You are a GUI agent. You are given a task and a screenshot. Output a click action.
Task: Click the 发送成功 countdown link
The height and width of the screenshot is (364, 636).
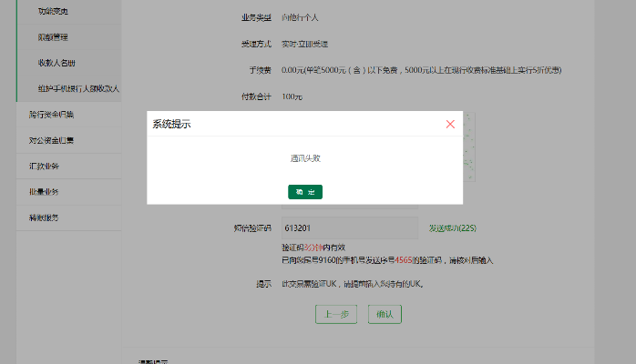pyautogui.click(x=452, y=227)
